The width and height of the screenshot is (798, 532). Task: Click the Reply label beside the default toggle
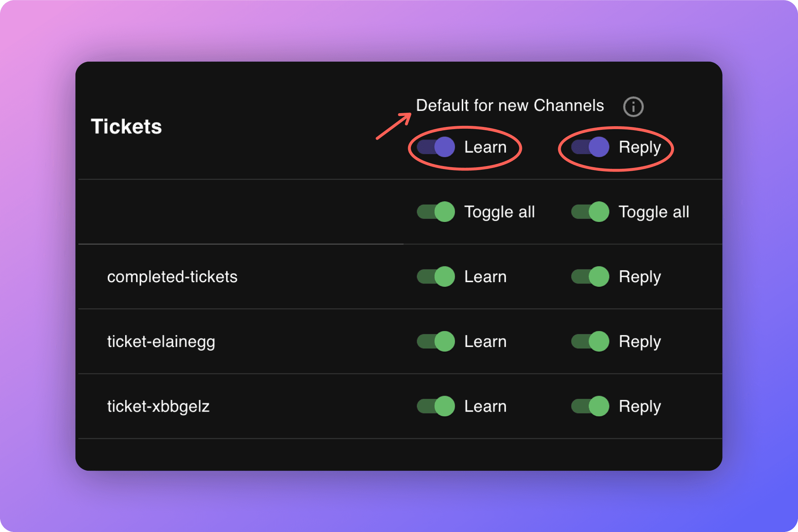tap(640, 147)
